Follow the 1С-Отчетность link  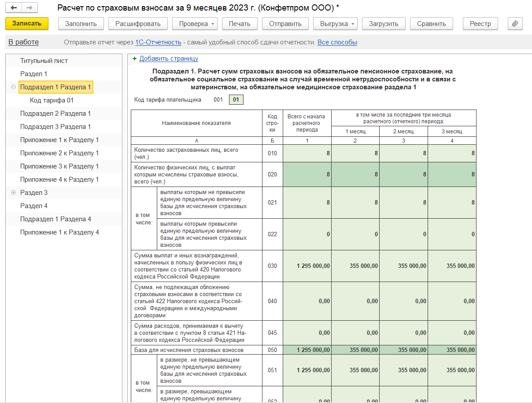click(x=158, y=42)
